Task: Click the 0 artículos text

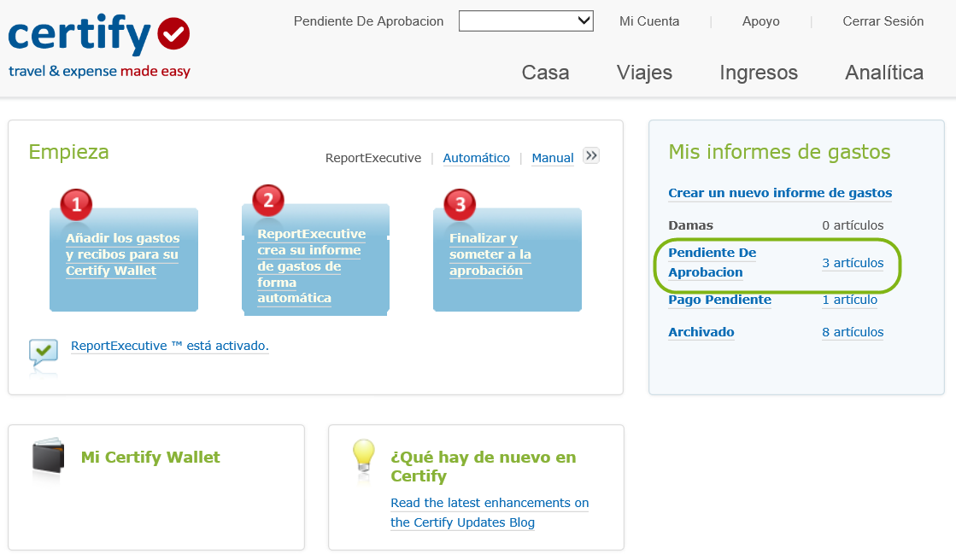Action: point(853,225)
